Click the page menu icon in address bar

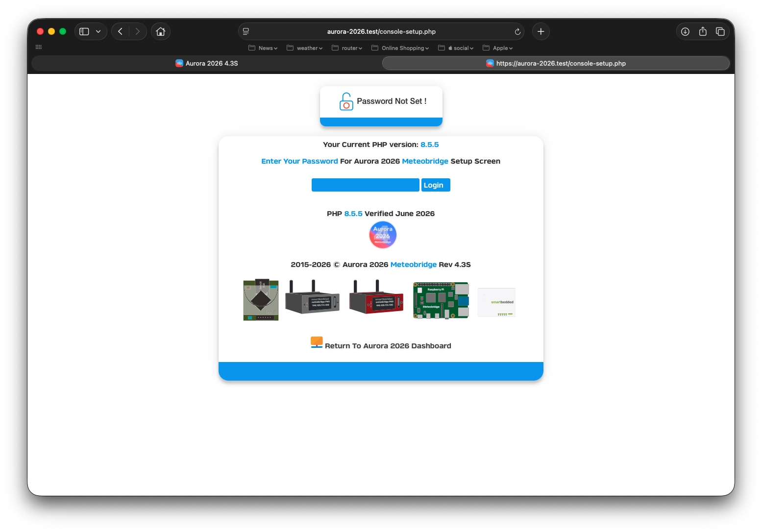(x=246, y=31)
